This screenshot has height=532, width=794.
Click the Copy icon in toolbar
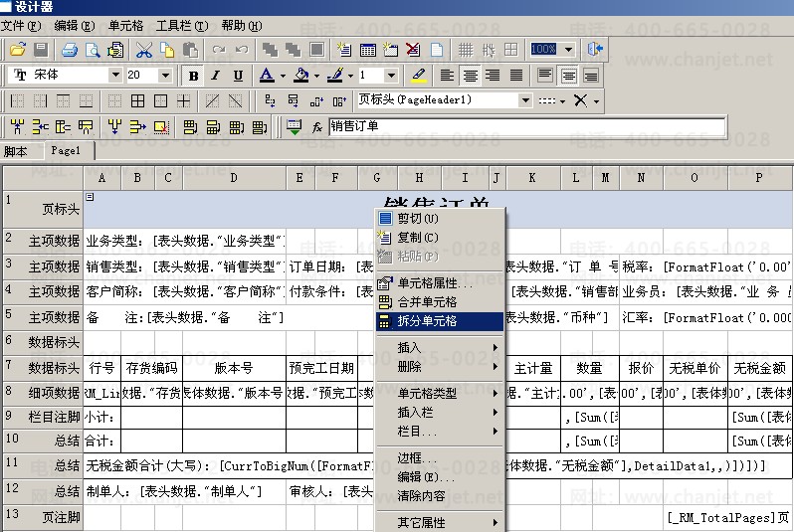167,49
